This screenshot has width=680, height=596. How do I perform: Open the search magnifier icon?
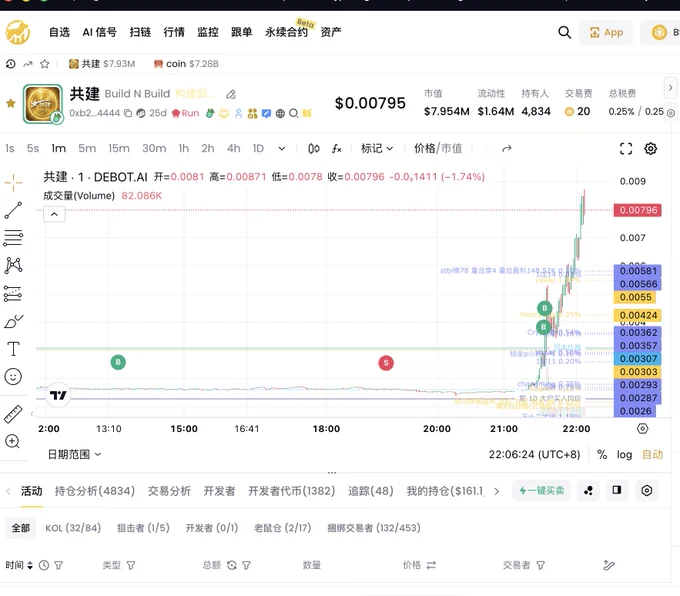[x=564, y=32]
